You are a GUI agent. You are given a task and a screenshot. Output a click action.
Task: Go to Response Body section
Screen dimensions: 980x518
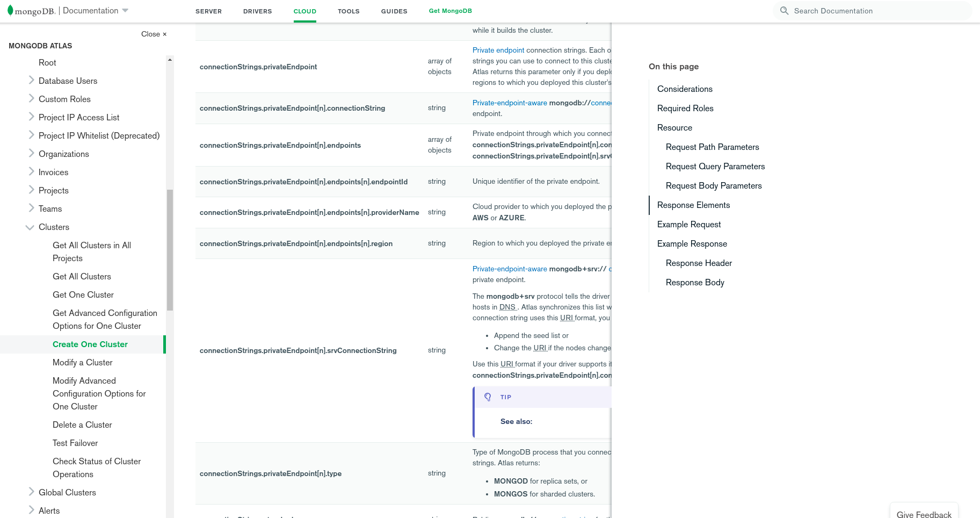(695, 283)
